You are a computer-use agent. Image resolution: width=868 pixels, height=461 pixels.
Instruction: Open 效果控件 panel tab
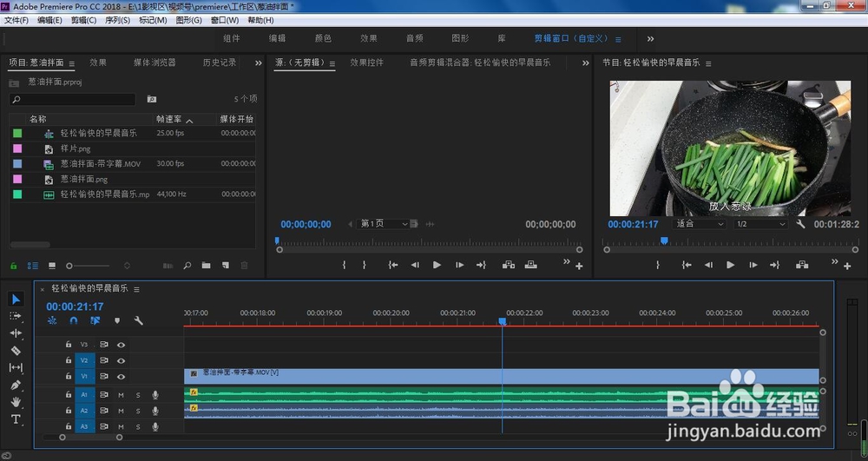pyautogui.click(x=366, y=63)
